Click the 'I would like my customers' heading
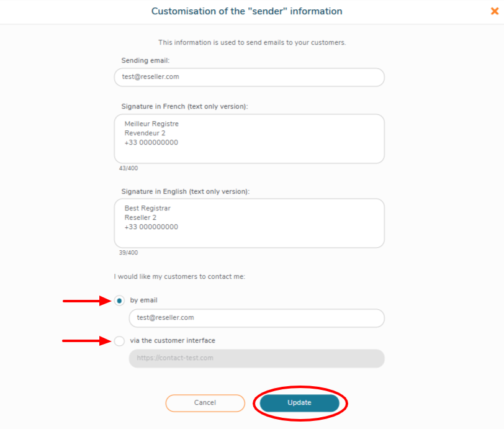 (179, 276)
